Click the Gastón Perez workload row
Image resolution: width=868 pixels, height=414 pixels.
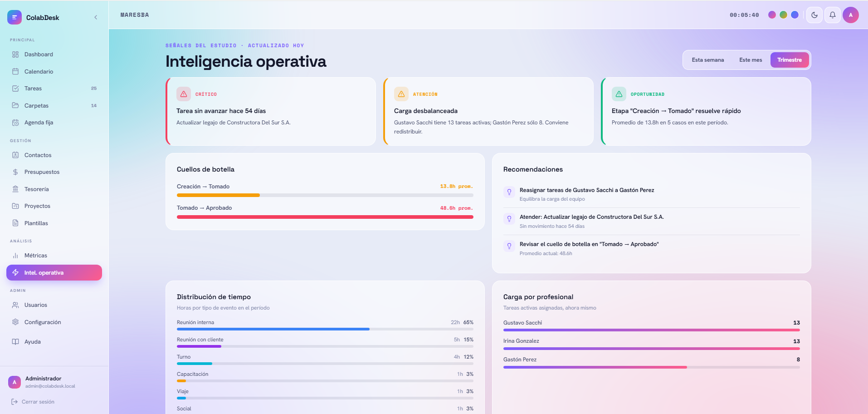[651, 362]
